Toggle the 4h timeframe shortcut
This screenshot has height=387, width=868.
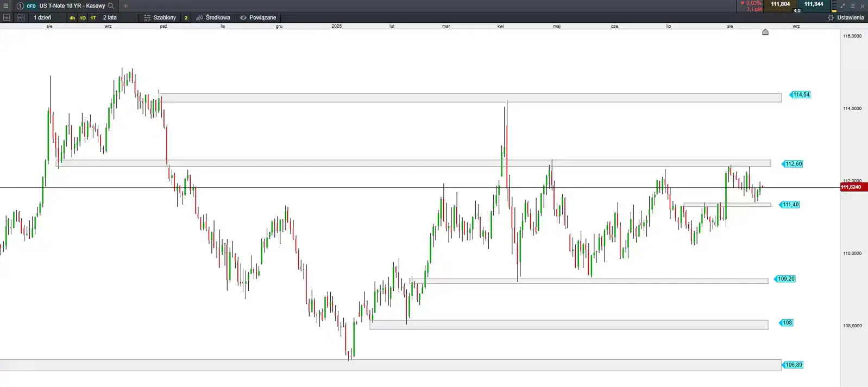(72, 18)
